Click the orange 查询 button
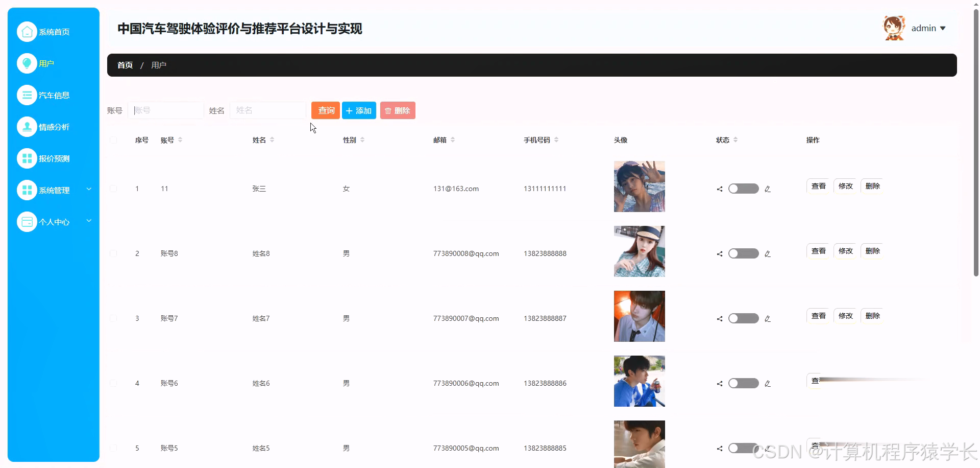Image resolution: width=980 pixels, height=468 pixels. [x=326, y=110]
